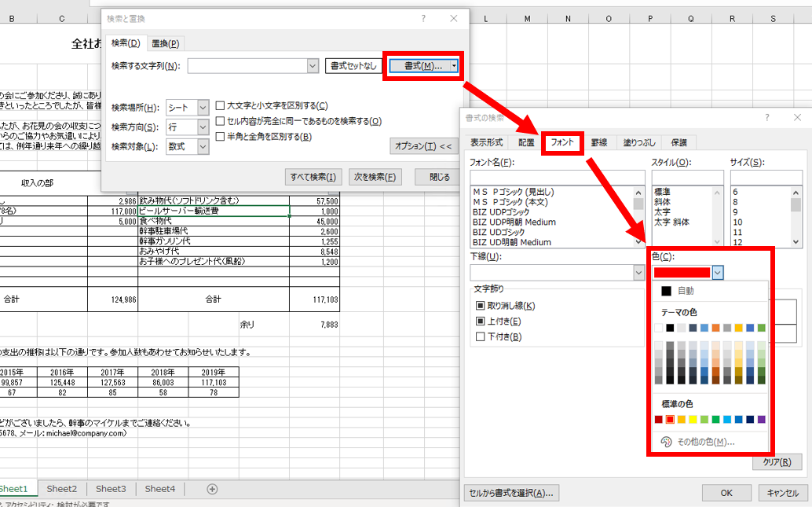Screen dimensions: 812x507
Task: Check the 下付き subscript checkbox
Action: pos(480,337)
